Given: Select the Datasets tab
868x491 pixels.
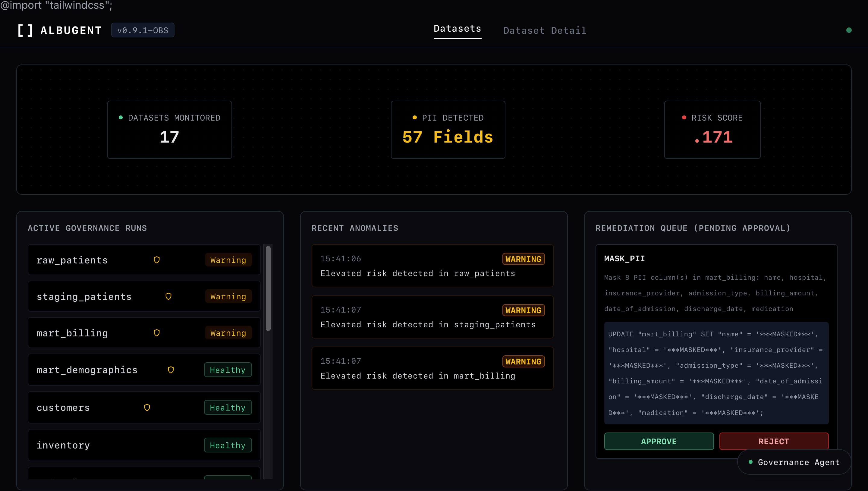Looking at the screenshot, I should tap(457, 30).
